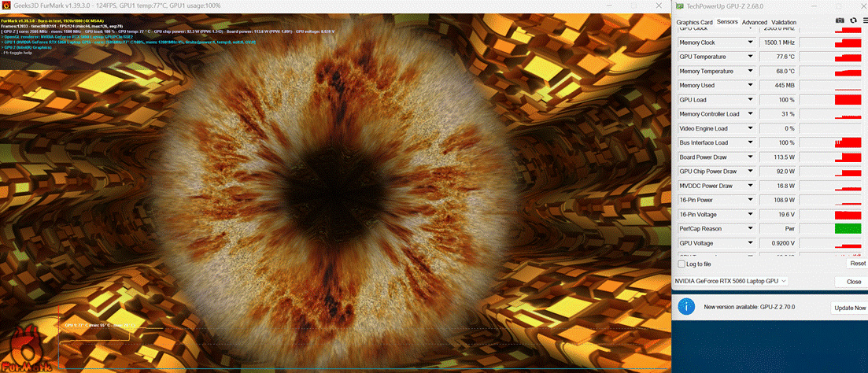Click the FurMark window title bar text
Viewport: 868px width, 373px height.
[116, 6]
